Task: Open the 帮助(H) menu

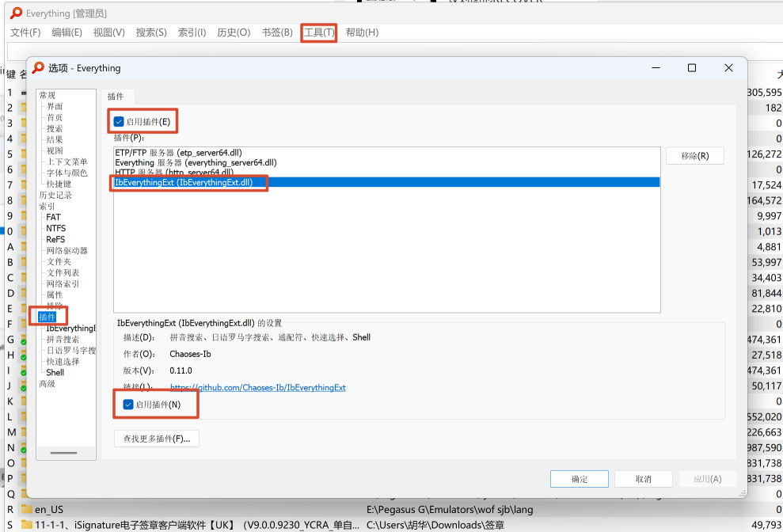Action: pos(362,32)
